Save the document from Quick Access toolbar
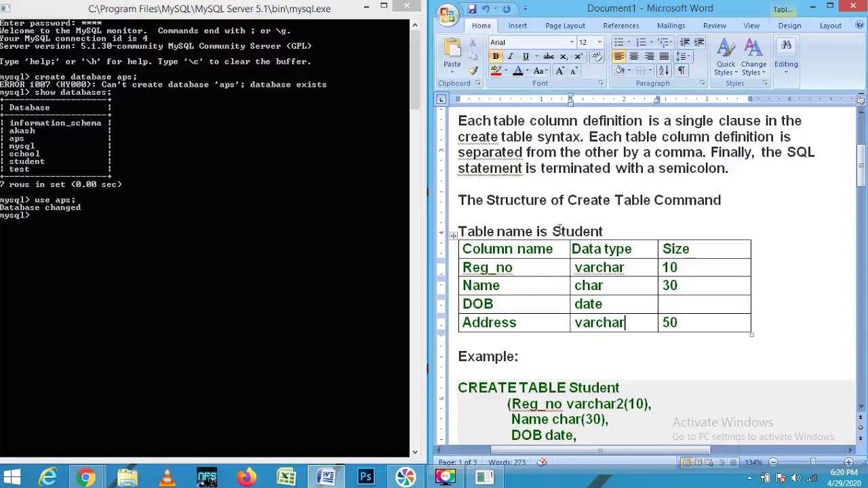The width and height of the screenshot is (868, 488). (x=471, y=9)
